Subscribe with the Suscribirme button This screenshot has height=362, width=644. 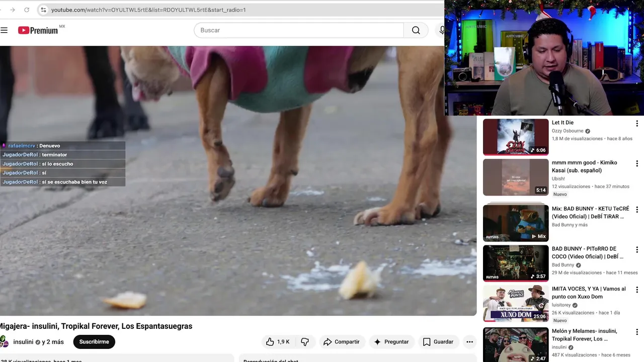94,342
